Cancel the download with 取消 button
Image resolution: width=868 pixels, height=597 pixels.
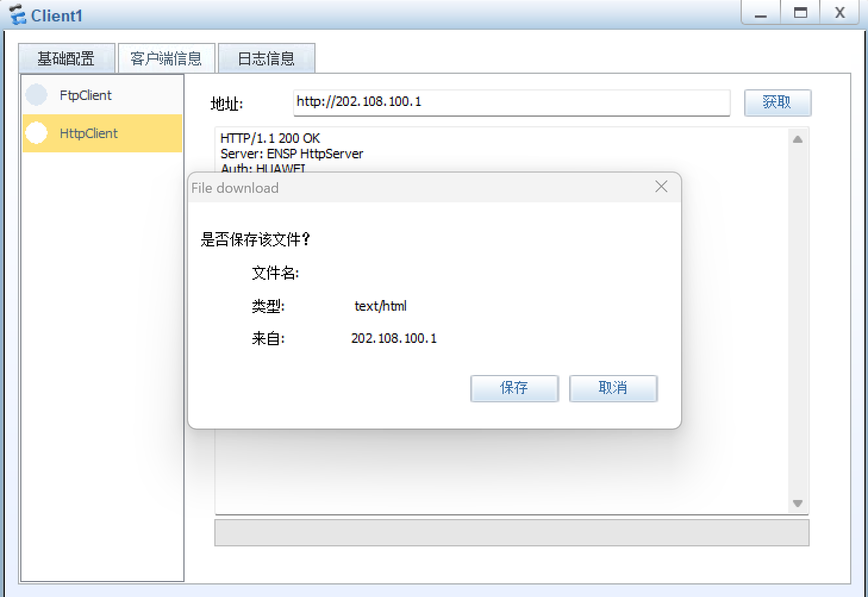[x=613, y=388]
